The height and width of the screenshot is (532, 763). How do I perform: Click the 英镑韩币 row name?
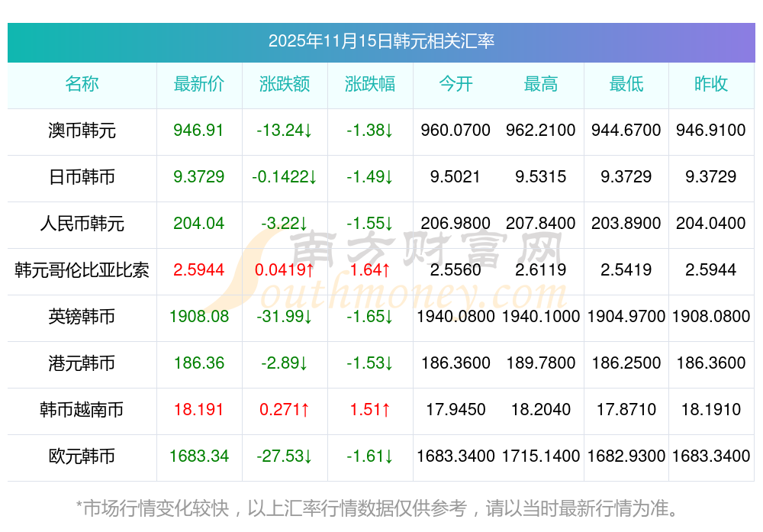tap(82, 317)
